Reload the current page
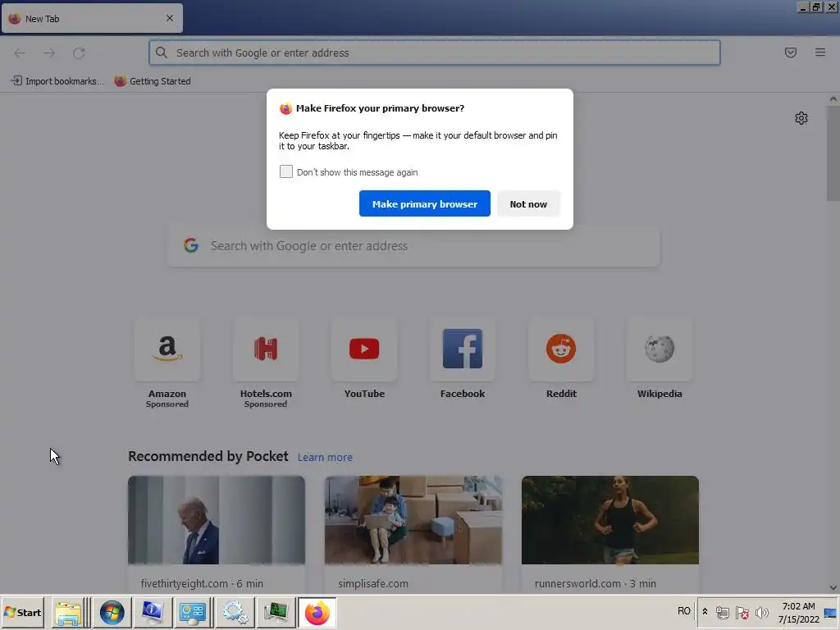 point(79,52)
